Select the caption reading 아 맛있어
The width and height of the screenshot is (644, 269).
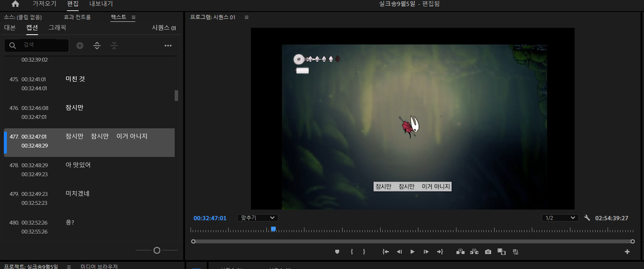(78, 165)
